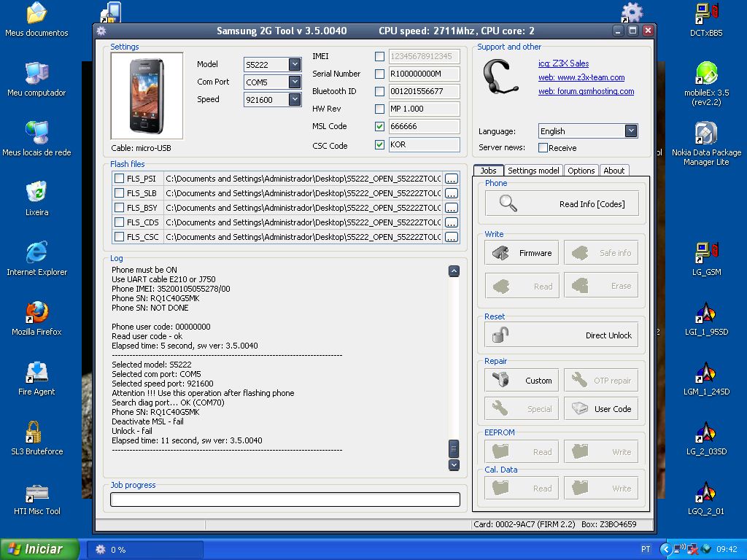Enable the Serial Number checkbox

pos(379,74)
